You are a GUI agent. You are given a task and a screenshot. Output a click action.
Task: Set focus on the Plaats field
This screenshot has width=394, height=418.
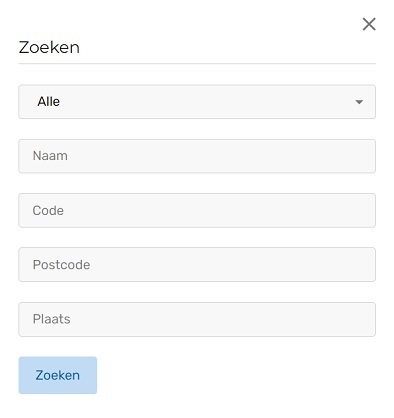[197, 319]
